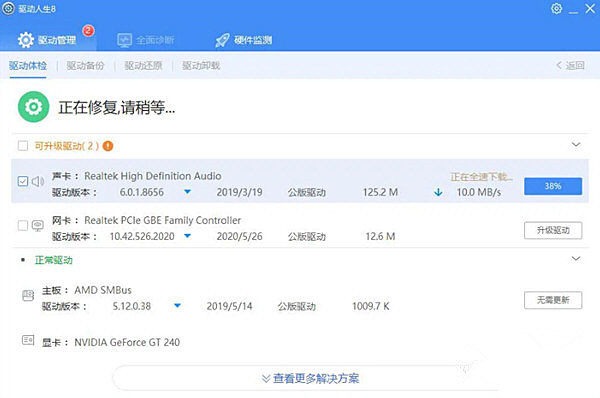Click the orange warning icon beside 可升级驱动
Image resolution: width=600 pixels, height=398 pixels.
point(108,146)
